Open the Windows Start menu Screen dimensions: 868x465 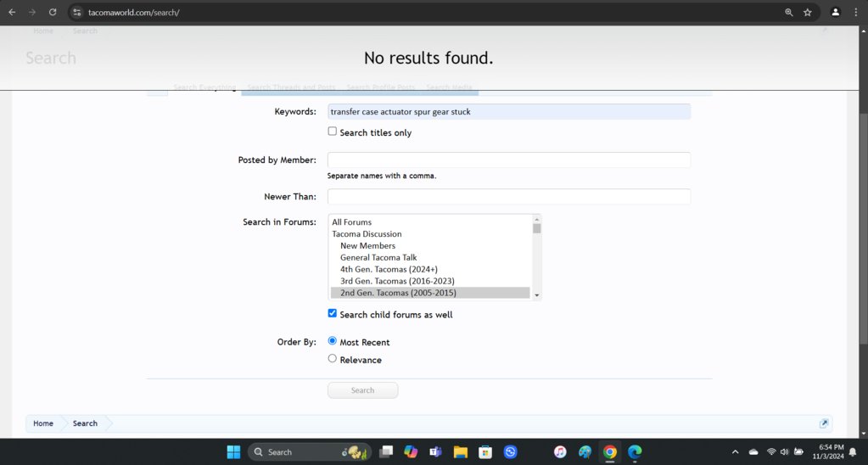click(x=233, y=451)
